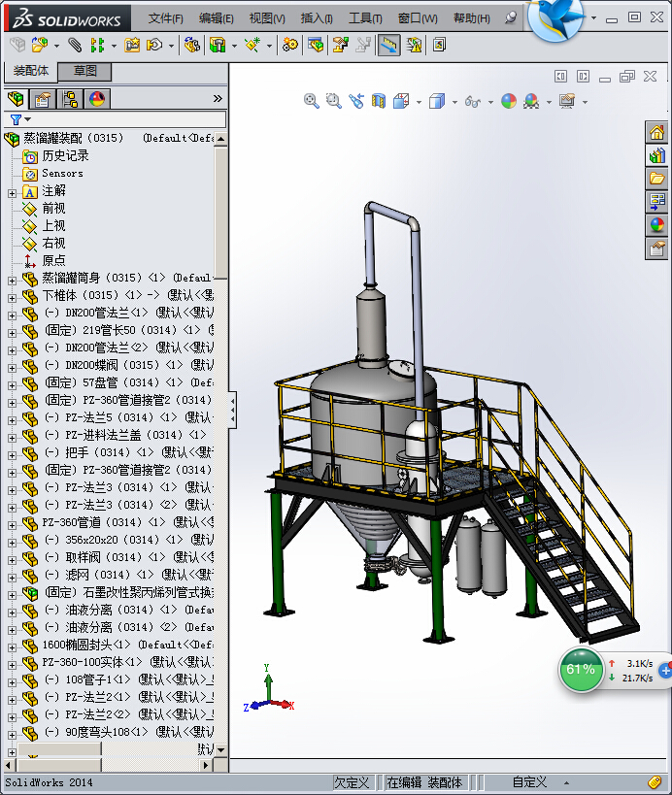
Task: Expand the DN200蝶阀 (0315) component
Action: tap(13, 368)
